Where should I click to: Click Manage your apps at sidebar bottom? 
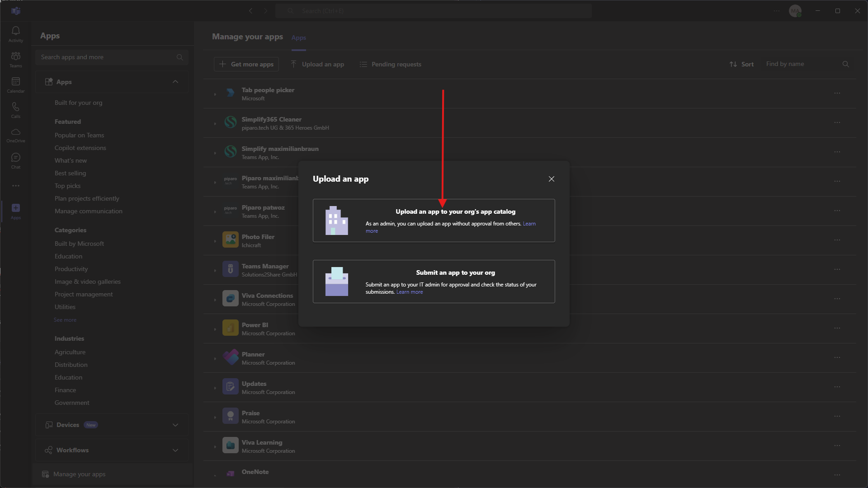click(112, 474)
